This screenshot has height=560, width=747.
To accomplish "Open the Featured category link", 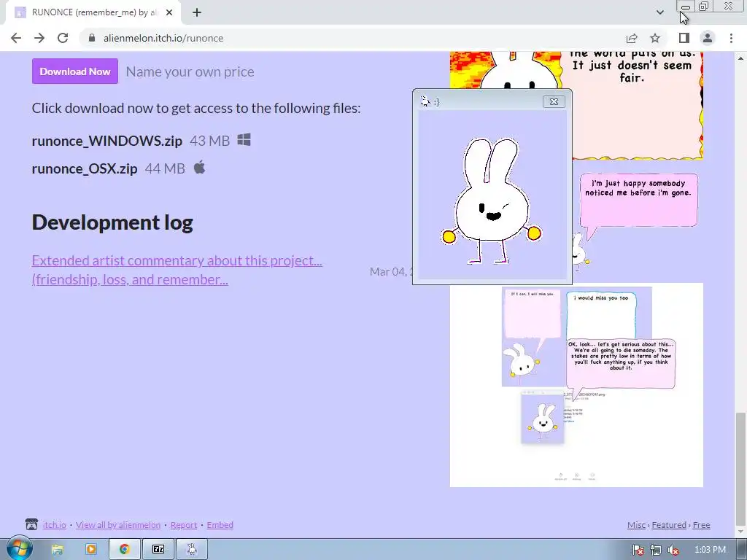I will pos(669,525).
